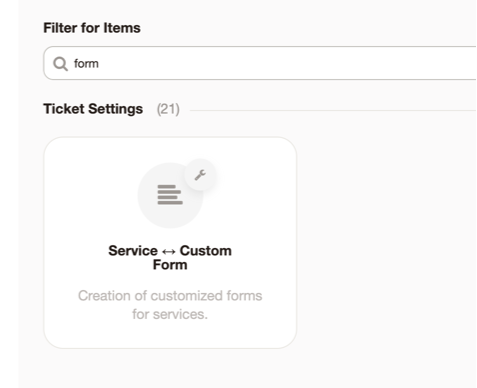Click the form lines icon

click(x=170, y=195)
